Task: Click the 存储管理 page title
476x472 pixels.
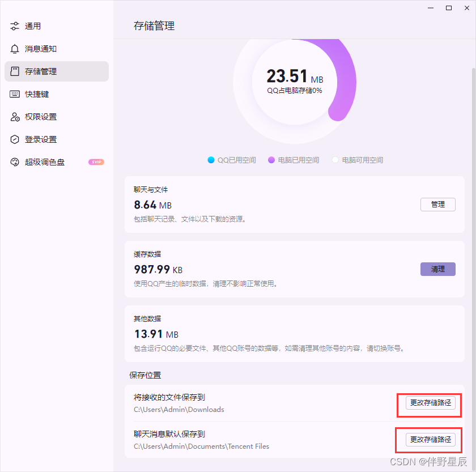Action: [154, 26]
